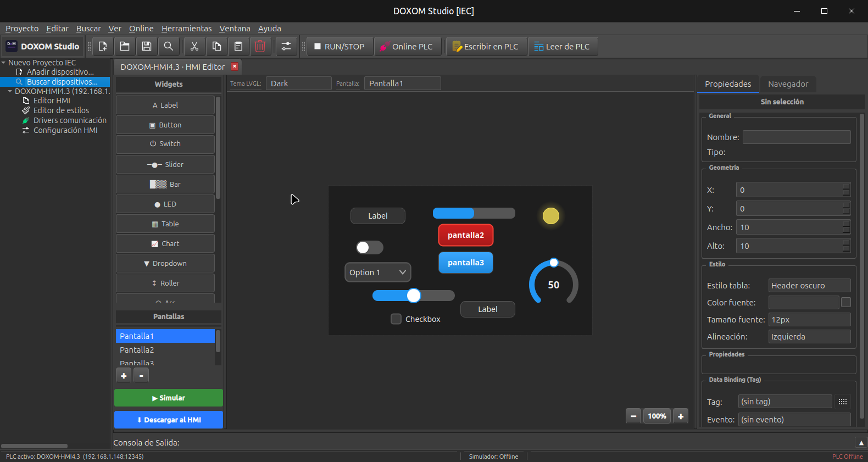The height and width of the screenshot is (462, 868).
Task: Click the slider widget knob on canvas
Action: pos(414,296)
